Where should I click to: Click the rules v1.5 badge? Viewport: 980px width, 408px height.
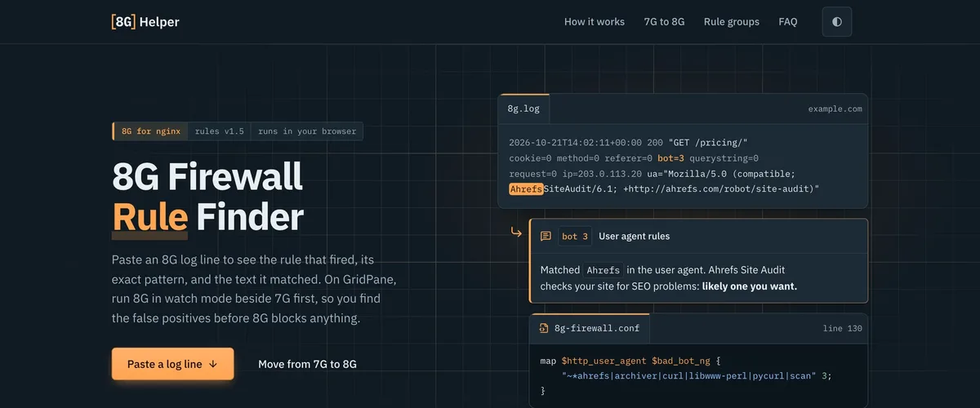click(220, 131)
